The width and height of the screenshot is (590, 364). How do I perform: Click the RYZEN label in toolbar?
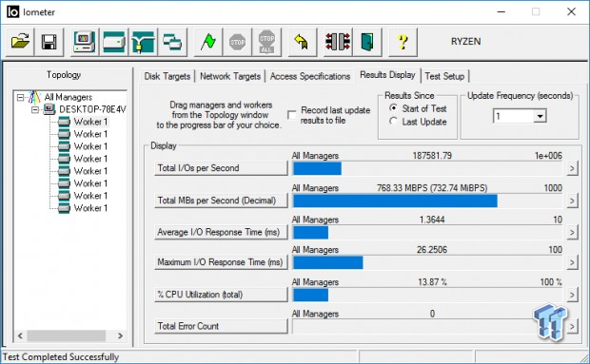click(466, 42)
